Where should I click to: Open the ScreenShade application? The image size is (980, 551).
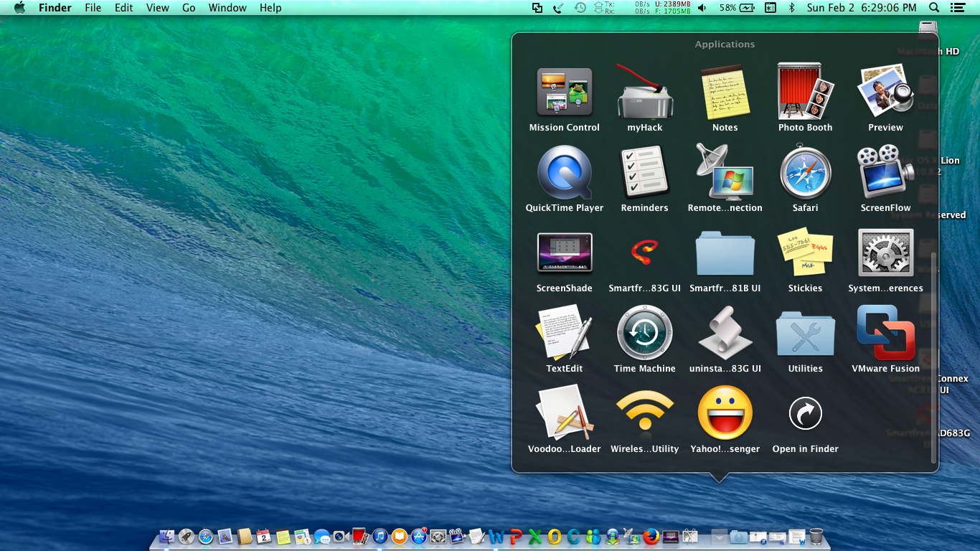pyautogui.click(x=565, y=253)
